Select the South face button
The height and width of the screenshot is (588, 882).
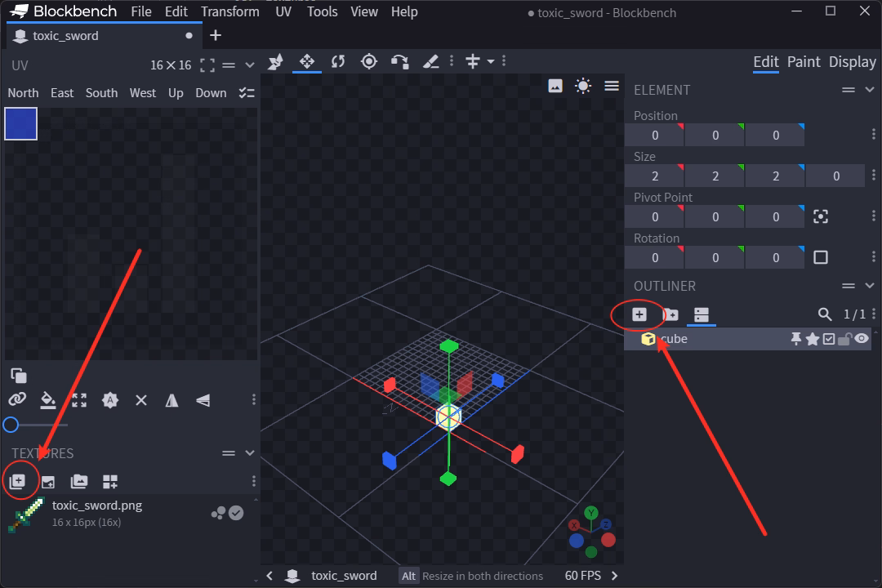click(101, 93)
